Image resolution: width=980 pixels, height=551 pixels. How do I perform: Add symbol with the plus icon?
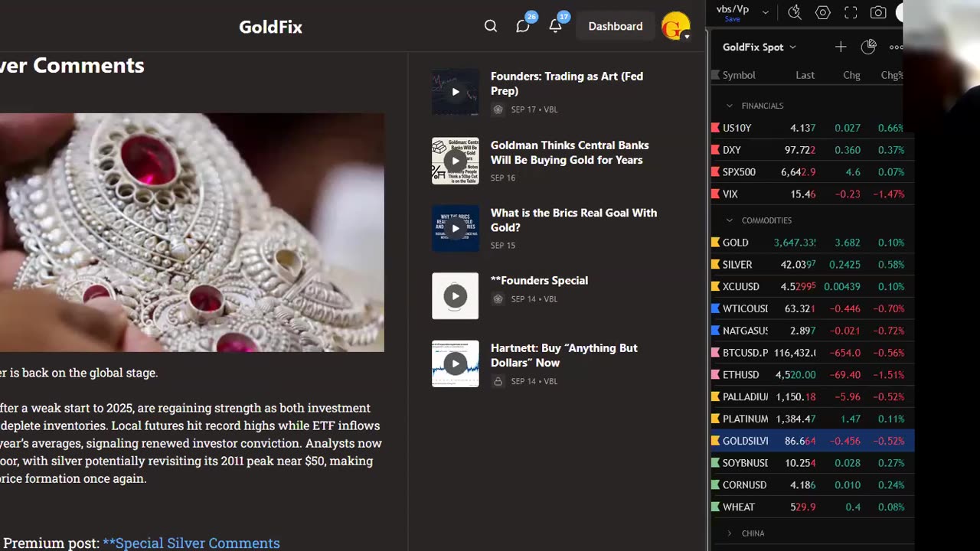[841, 47]
